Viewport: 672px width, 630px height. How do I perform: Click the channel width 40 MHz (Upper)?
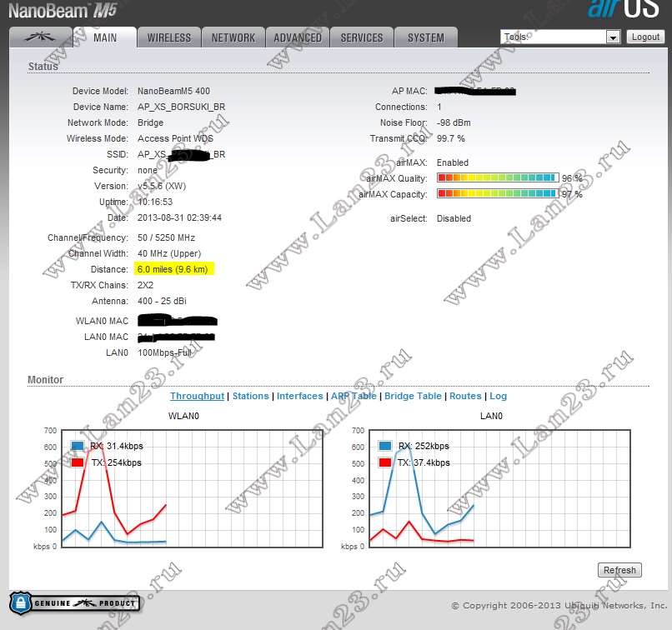[169, 253]
